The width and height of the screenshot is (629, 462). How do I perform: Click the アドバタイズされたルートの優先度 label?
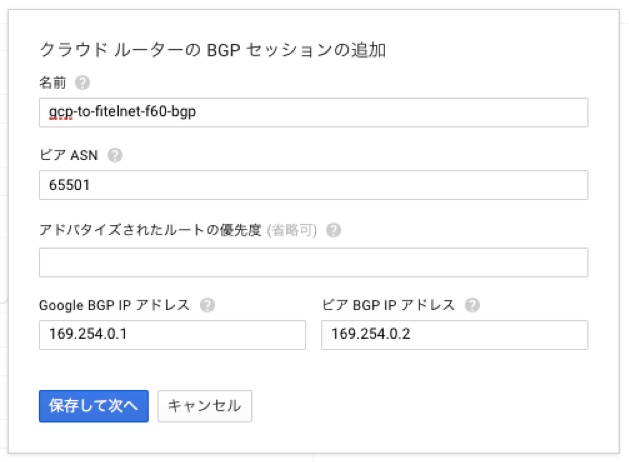click(x=150, y=230)
